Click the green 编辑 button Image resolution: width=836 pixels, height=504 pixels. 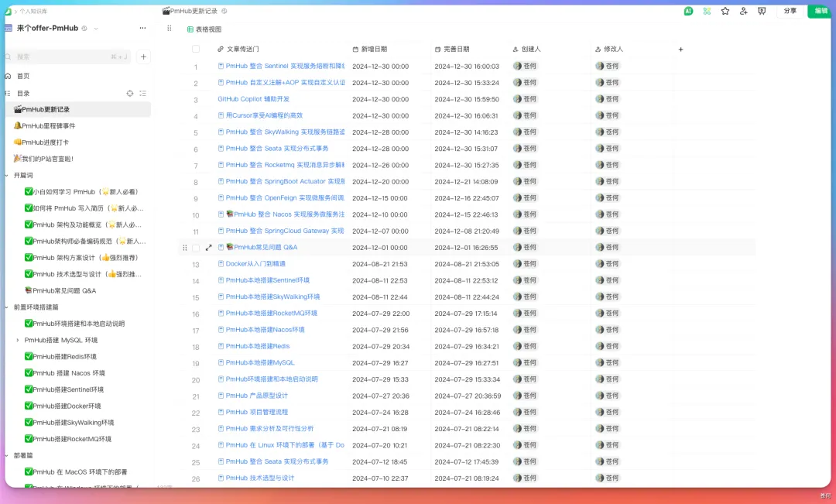[x=821, y=11]
